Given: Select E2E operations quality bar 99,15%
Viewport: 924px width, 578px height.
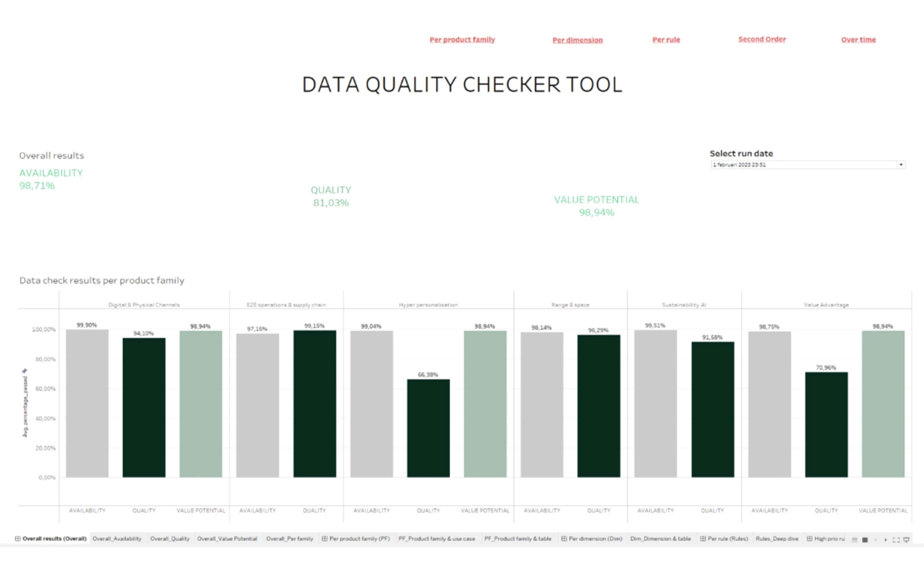Looking at the screenshot, I should tap(315, 404).
